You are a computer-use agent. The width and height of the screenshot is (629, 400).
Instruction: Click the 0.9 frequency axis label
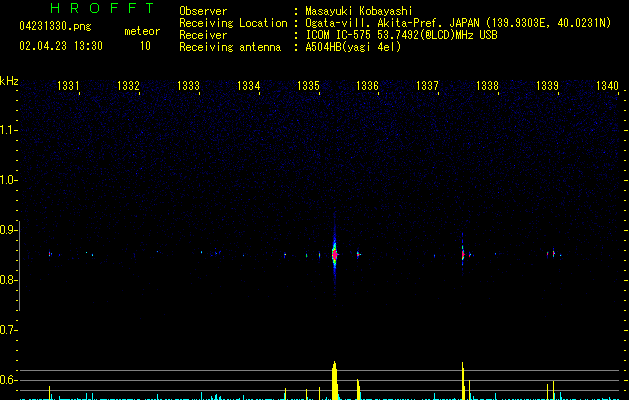pyautogui.click(x=8, y=230)
